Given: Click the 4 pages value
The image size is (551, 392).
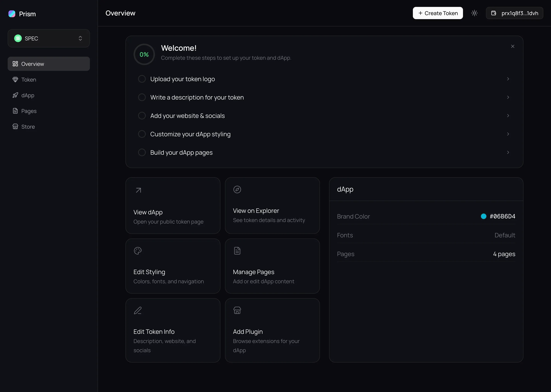Looking at the screenshot, I should pos(504,254).
